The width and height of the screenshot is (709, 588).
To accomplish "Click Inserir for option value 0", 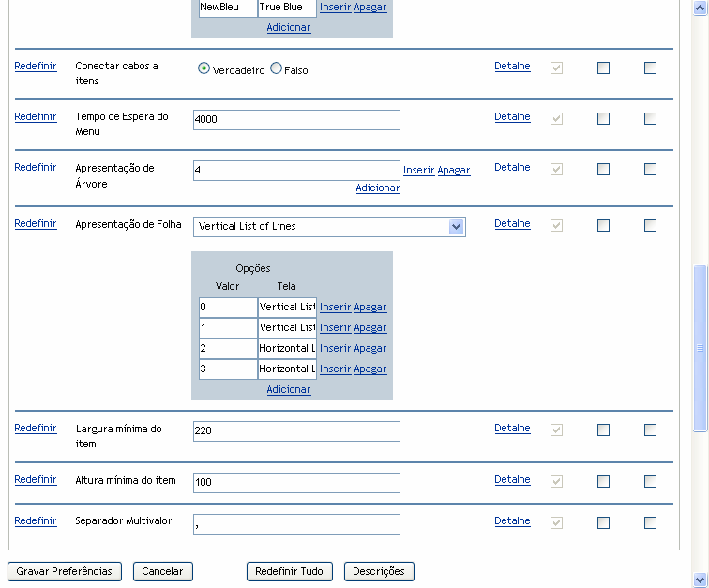I will click(x=335, y=308).
